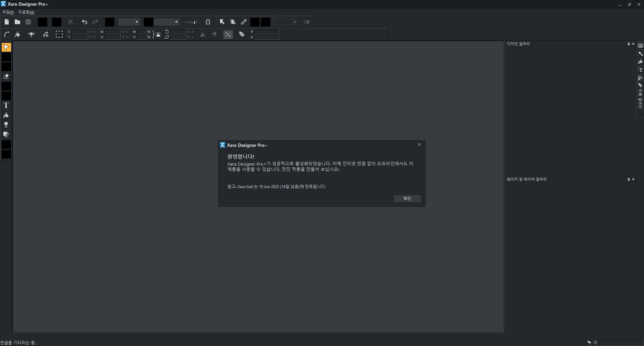
Task: Click the ruler guides icon beside the magnet
Action: pos(191,22)
